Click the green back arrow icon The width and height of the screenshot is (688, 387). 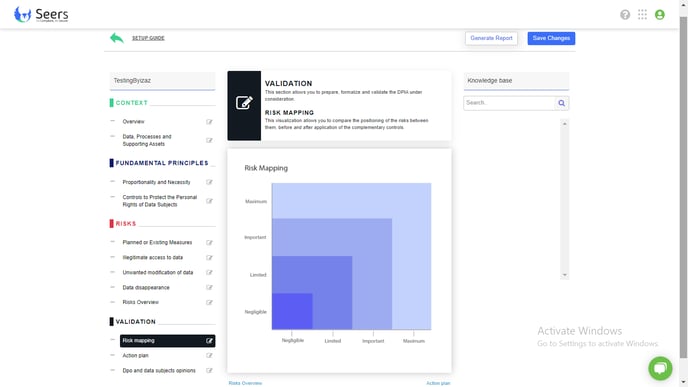click(x=117, y=38)
